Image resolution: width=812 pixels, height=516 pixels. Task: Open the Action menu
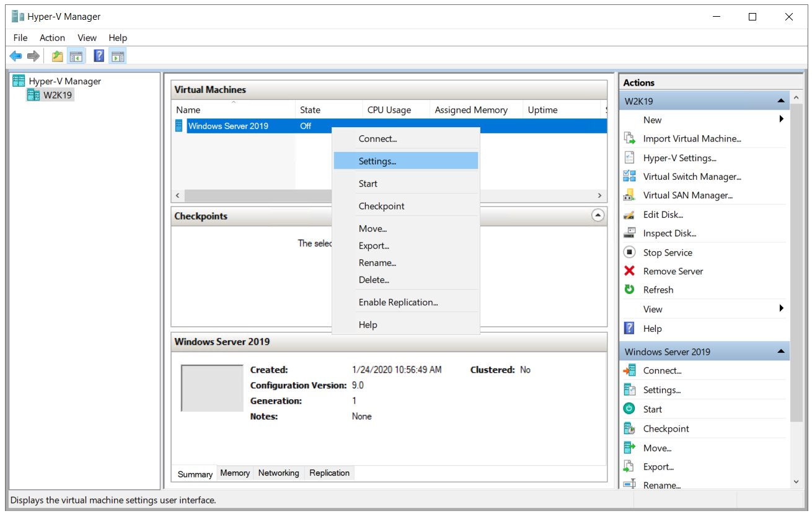pyautogui.click(x=52, y=38)
